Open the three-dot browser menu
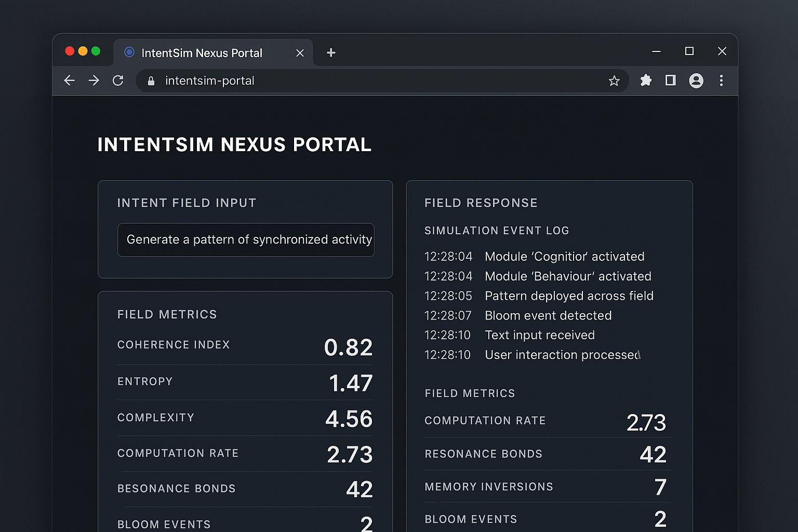 (721, 81)
